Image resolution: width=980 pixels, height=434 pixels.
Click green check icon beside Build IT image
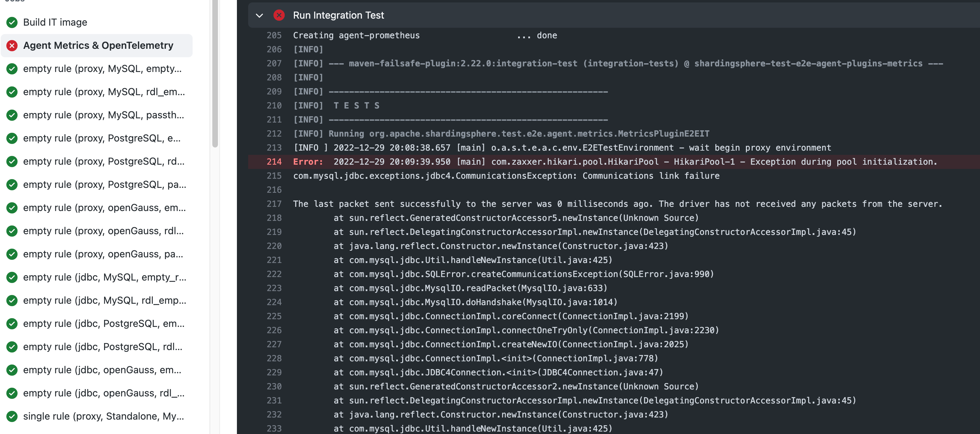(x=12, y=22)
